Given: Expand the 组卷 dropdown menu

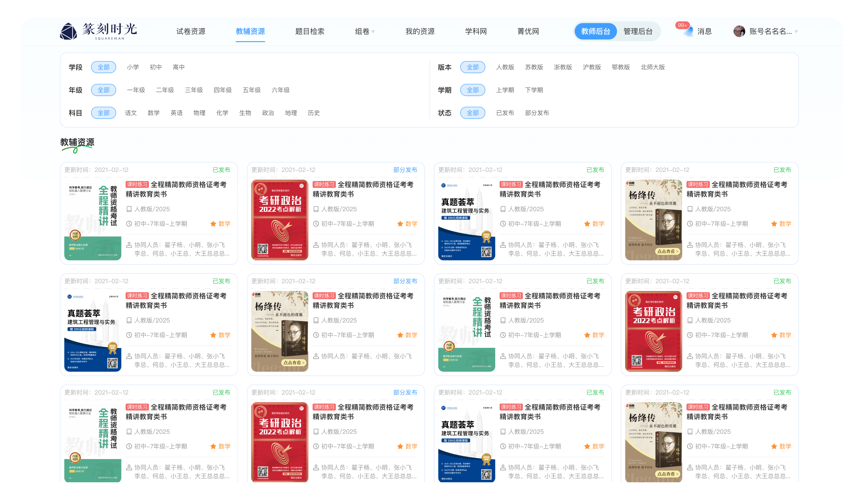Looking at the screenshot, I should point(365,31).
